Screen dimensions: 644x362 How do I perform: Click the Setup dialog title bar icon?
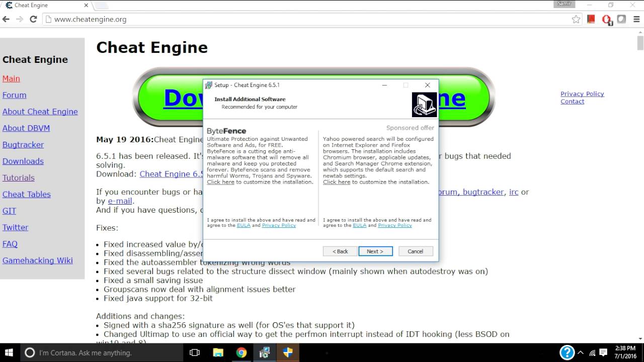209,85
